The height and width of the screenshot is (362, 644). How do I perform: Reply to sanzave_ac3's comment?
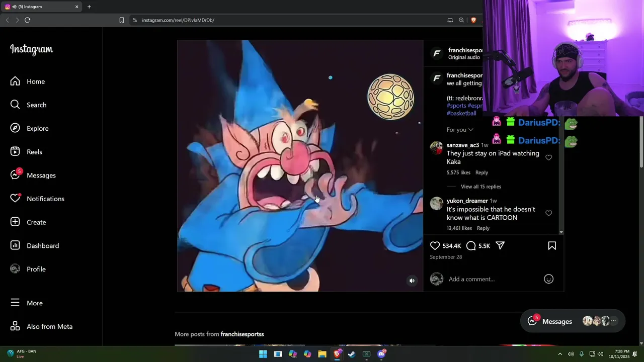[x=481, y=172]
